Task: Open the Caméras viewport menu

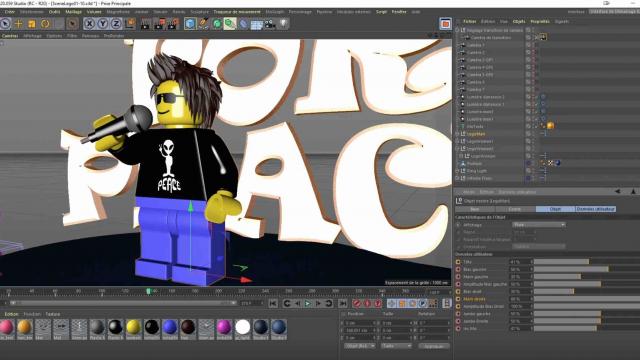Action: tap(10, 36)
